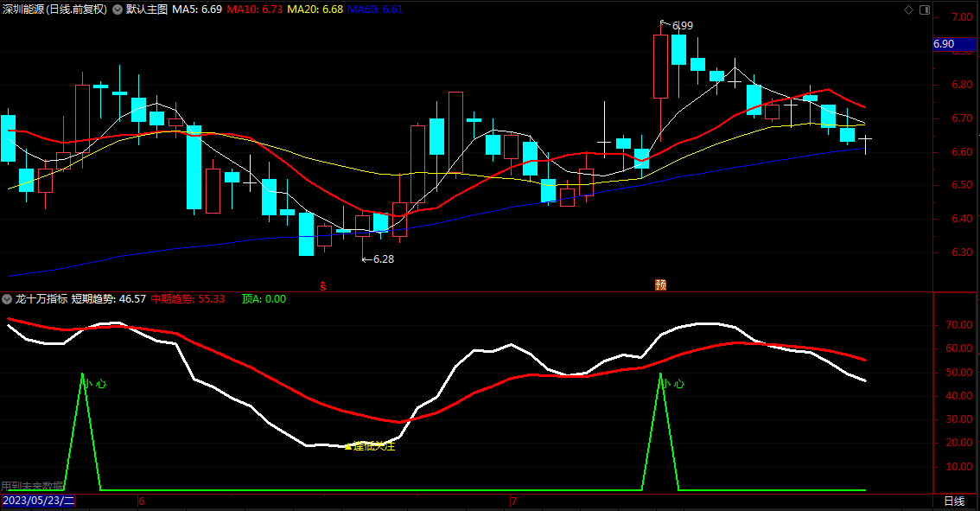Click the 龙十万指标 indicator name
980x511 pixels.
(x=41, y=299)
